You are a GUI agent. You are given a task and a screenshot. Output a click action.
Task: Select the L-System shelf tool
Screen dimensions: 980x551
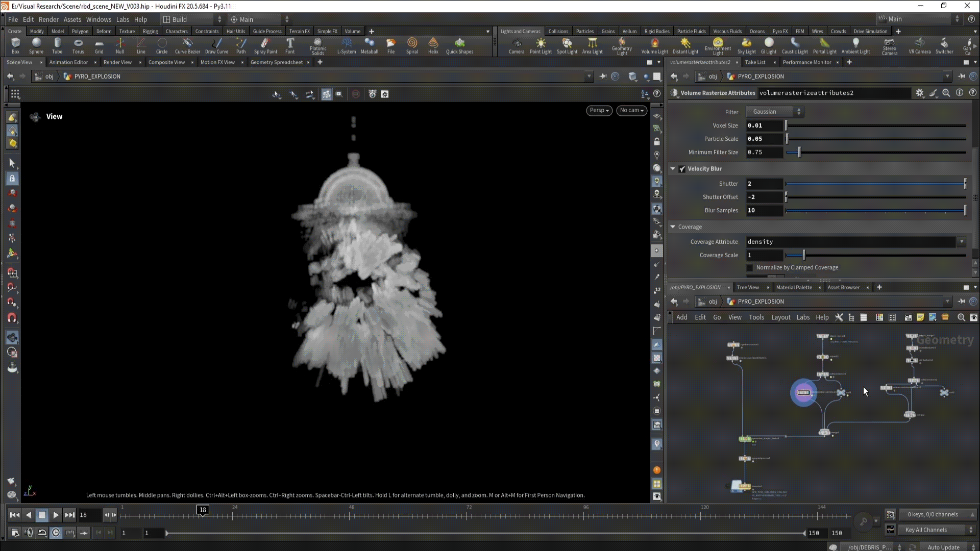click(x=347, y=45)
